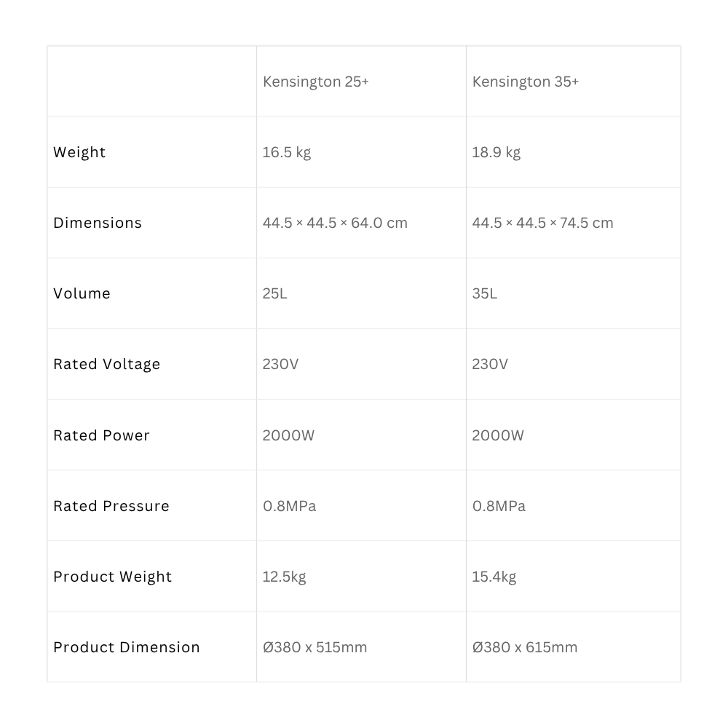This screenshot has width=728, height=728.
Task: Click 2000W under Kensington 35+
Action: (498, 435)
